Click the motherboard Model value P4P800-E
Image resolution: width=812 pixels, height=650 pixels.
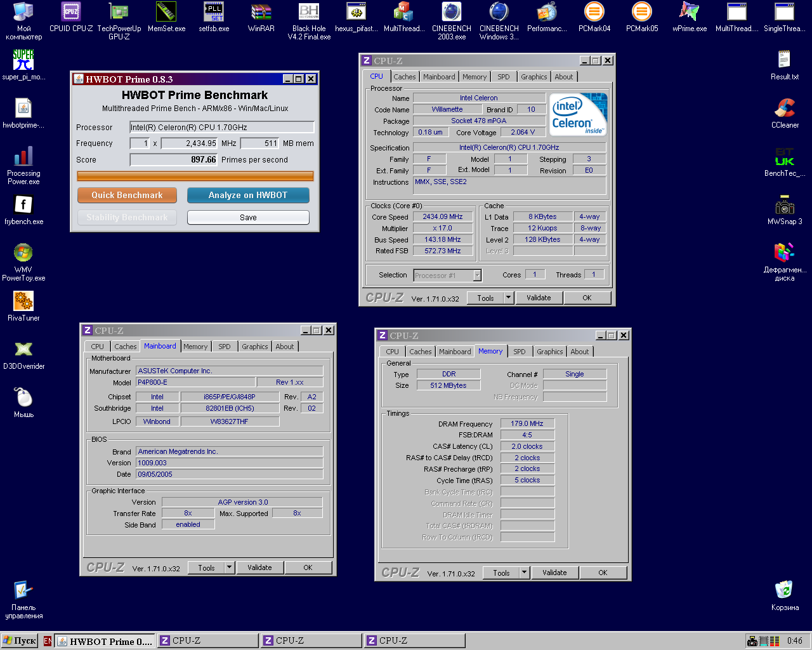point(195,382)
